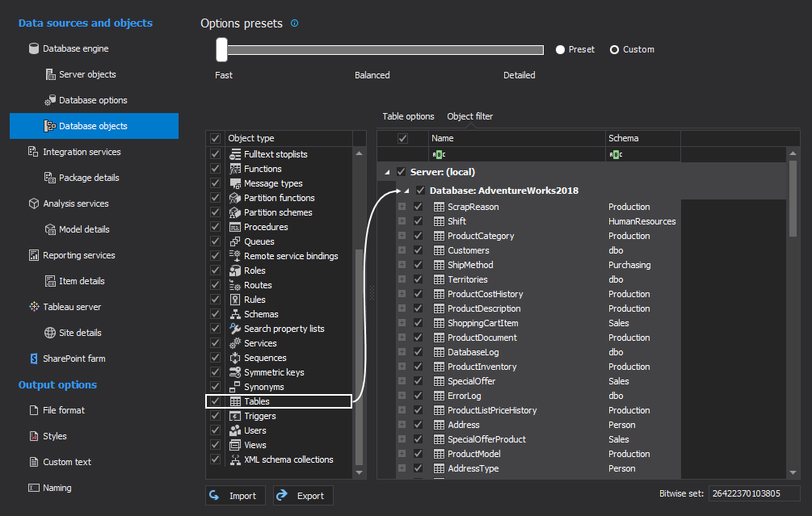Viewport: 812px width, 516px height.
Task: Click the Procedures object type icon
Action: [x=235, y=227]
